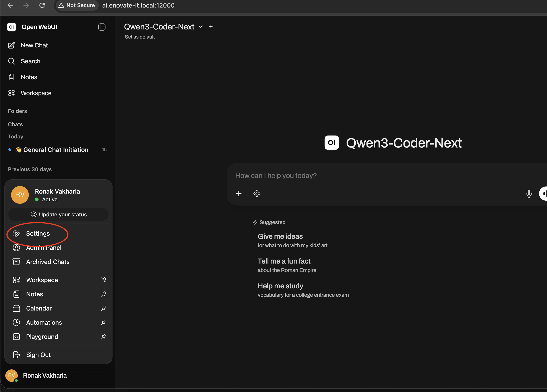
Task: Open Archived Chats from the user menu
Action: pyautogui.click(x=58, y=262)
